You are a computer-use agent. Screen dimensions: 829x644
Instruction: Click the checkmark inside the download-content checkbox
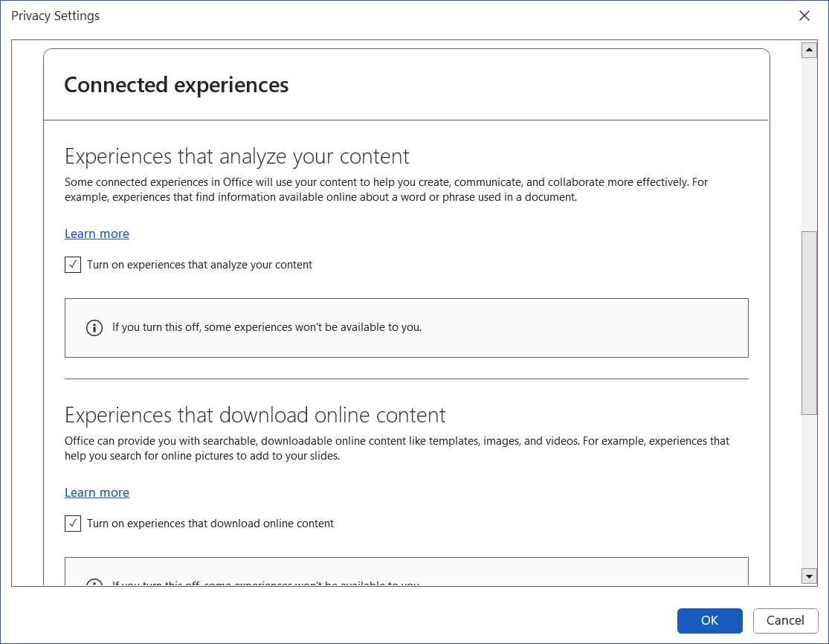coord(72,524)
